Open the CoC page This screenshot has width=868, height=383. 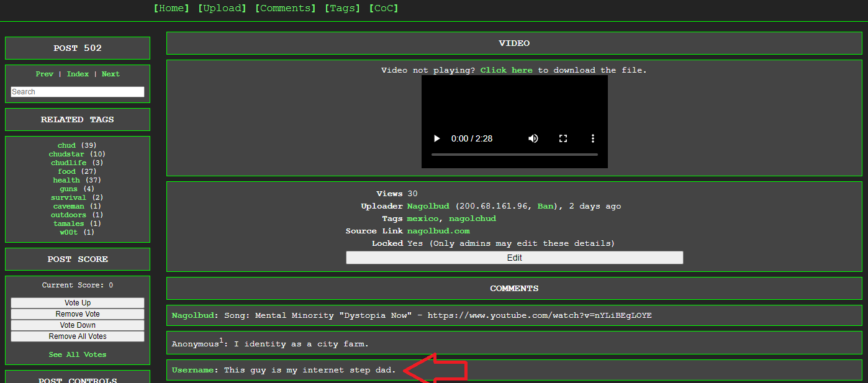383,8
